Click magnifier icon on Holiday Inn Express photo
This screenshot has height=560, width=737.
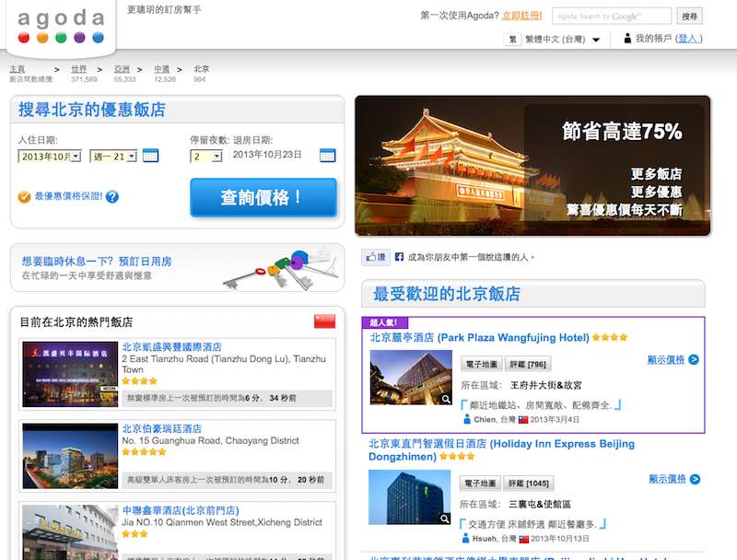(444, 519)
